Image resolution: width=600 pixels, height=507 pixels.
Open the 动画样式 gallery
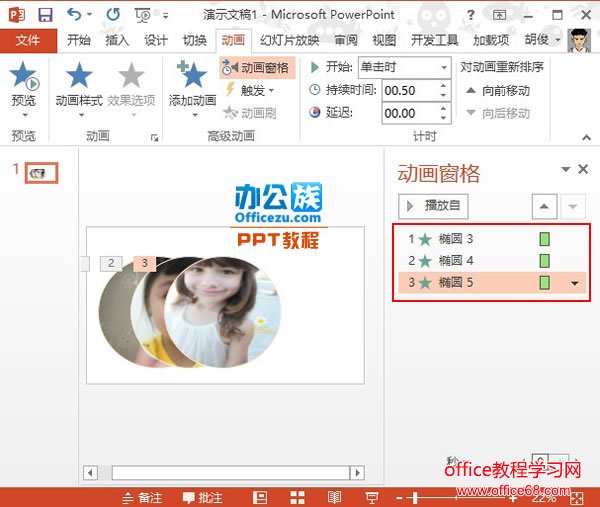click(79, 89)
